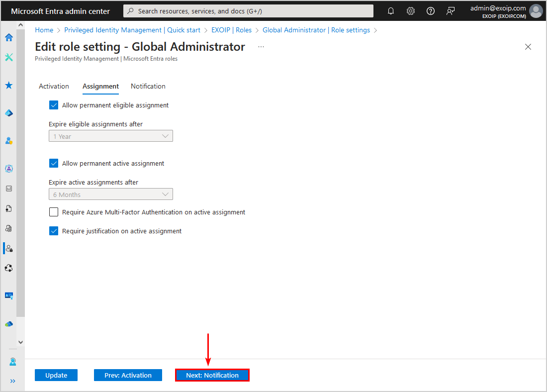Open the support person icon at sidebar bottom
Image resolution: width=547 pixels, height=392 pixels.
coord(13,362)
